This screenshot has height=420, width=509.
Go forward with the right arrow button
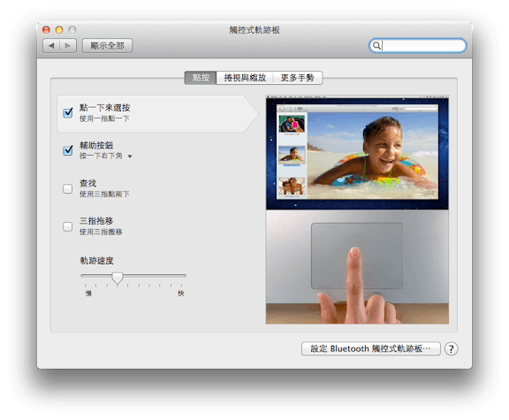68,46
